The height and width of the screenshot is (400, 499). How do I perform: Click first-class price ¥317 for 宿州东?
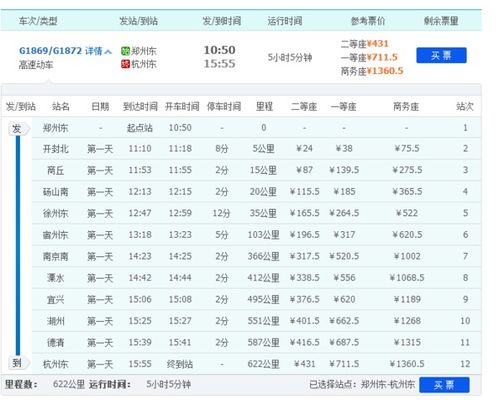click(344, 235)
